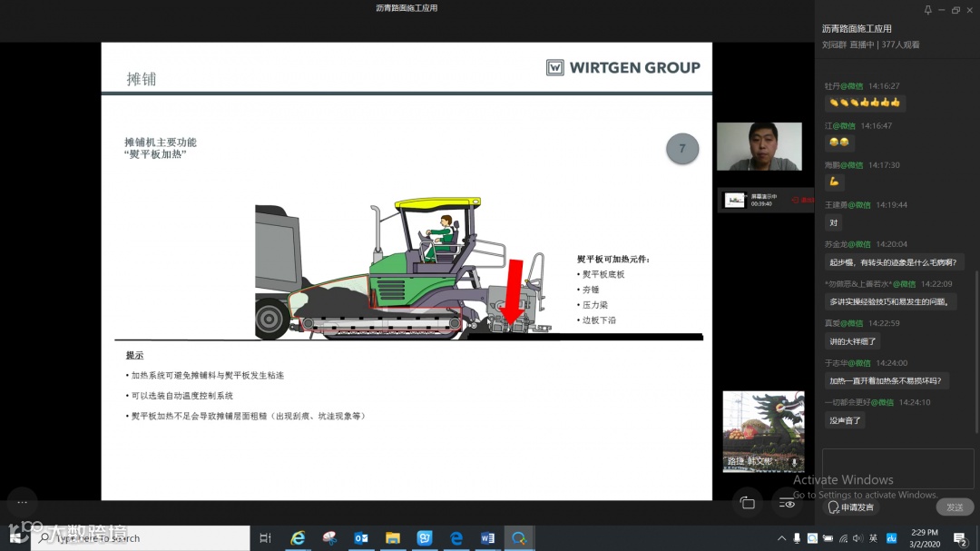Click the pin window icon

point(927,10)
